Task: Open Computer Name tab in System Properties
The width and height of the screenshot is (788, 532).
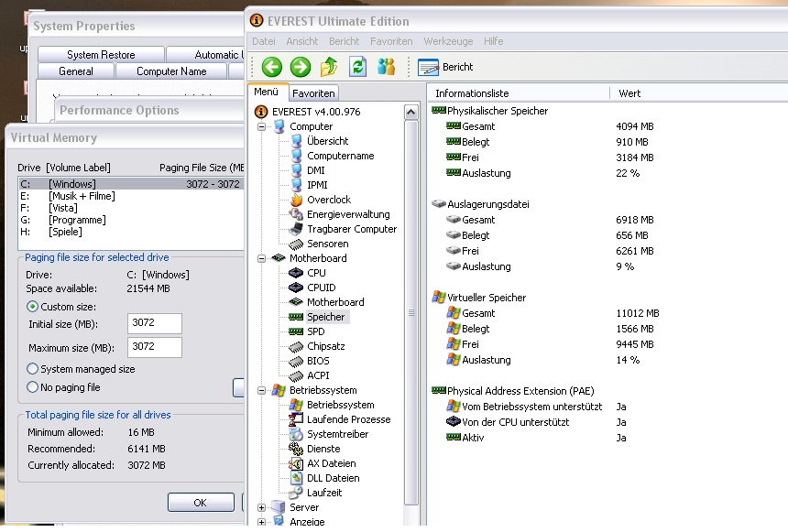Action: 171,71
